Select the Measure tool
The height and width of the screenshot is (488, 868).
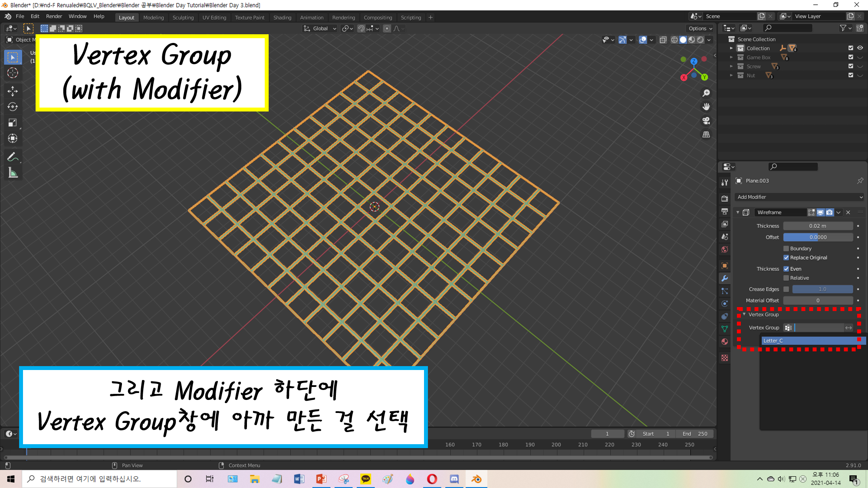pyautogui.click(x=13, y=173)
